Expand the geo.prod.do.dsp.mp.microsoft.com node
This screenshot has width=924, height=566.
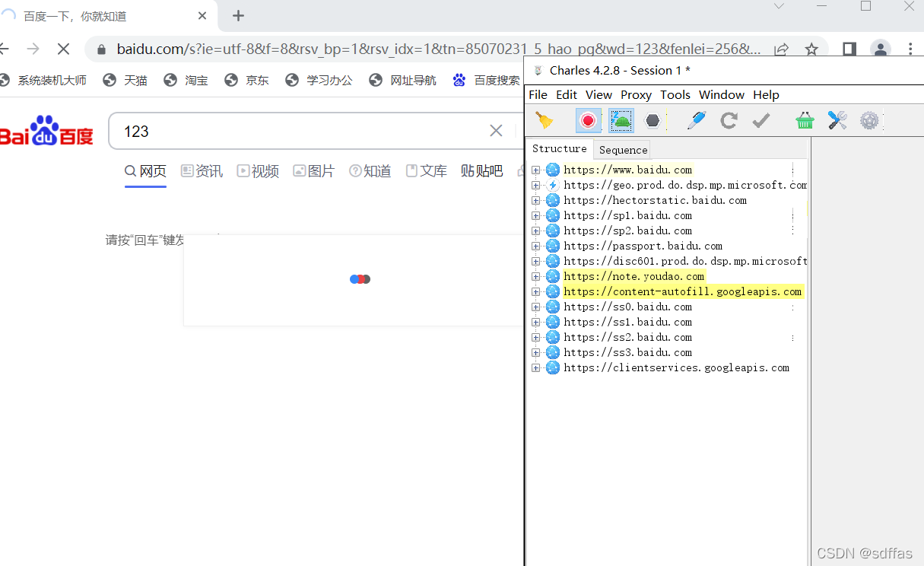coord(536,185)
